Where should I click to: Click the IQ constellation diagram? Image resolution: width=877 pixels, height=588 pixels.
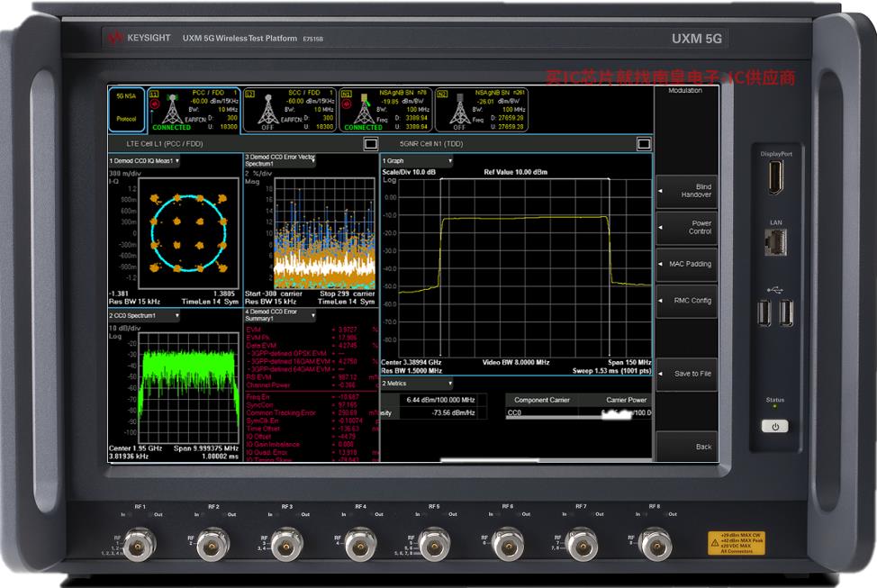tap(188, 233)
